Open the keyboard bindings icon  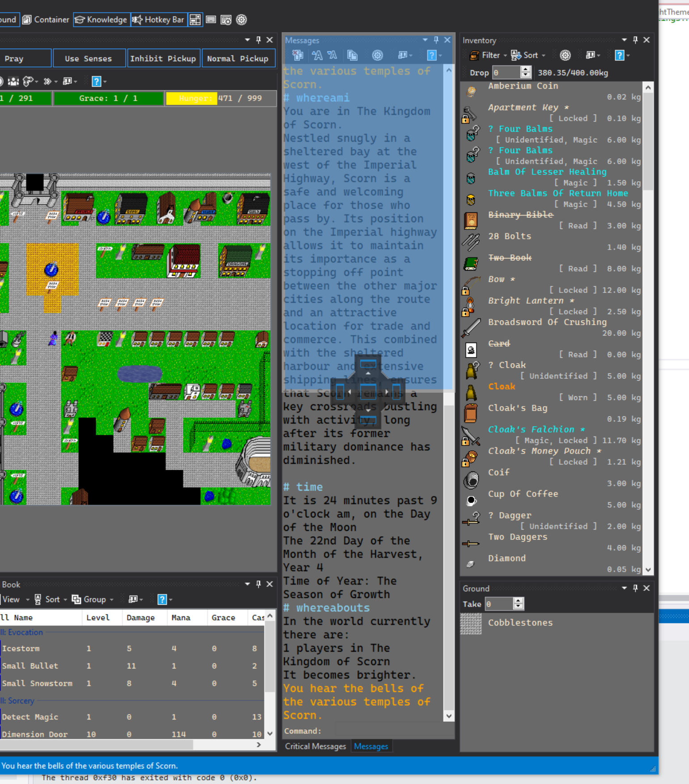tap(211, 20)
